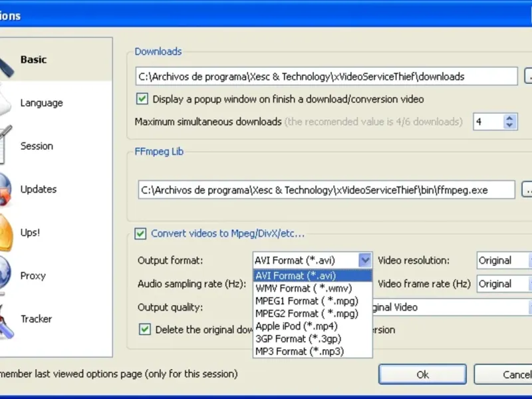Browse for the downloads folder
This screenshot has height=399, width=532.
click(x=528, y=76)
